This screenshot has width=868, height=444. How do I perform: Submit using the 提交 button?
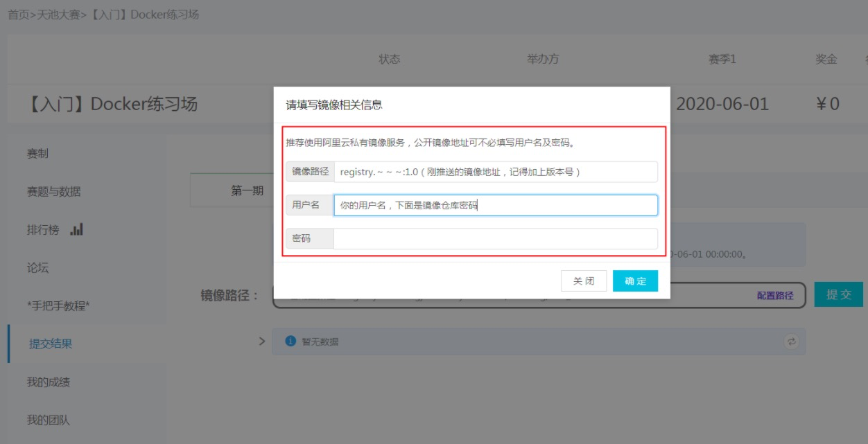(x=838, y=294)
